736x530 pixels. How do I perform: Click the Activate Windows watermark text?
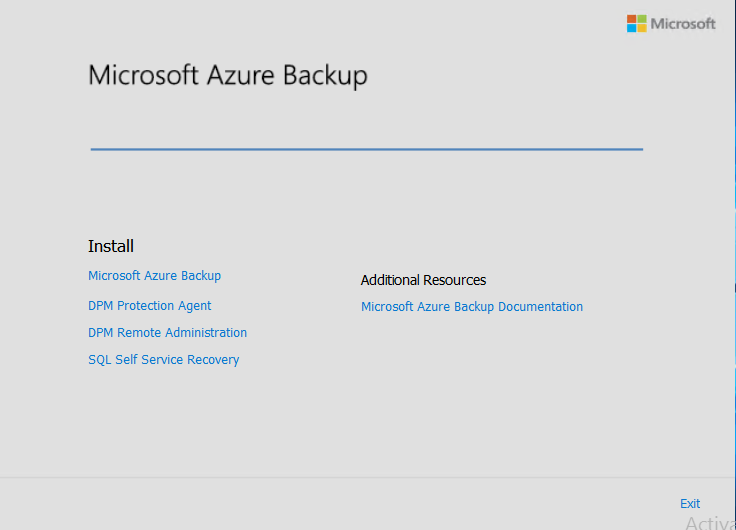click(x=710, y=523)
